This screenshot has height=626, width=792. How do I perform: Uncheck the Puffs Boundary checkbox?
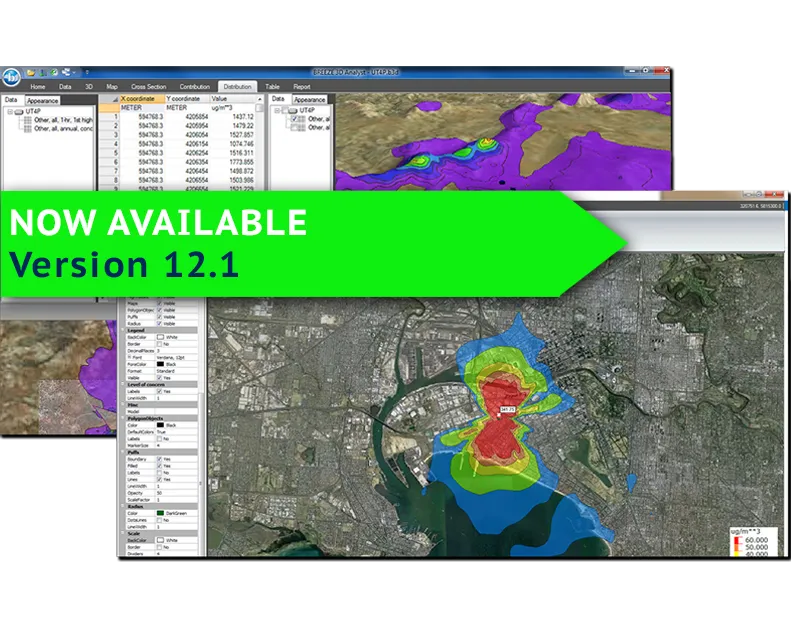pyautogui.click(x=160, y=458)
